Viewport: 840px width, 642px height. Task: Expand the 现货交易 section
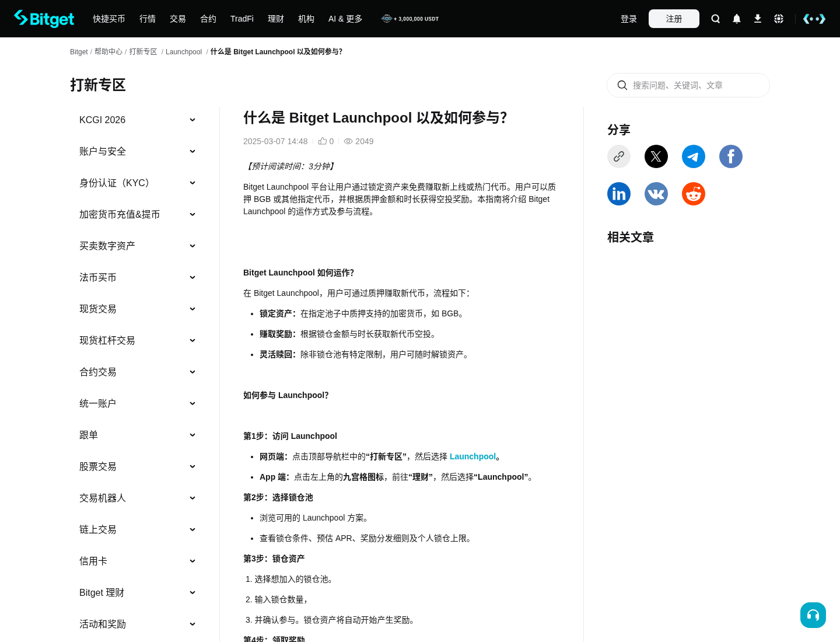pos(138,309)
